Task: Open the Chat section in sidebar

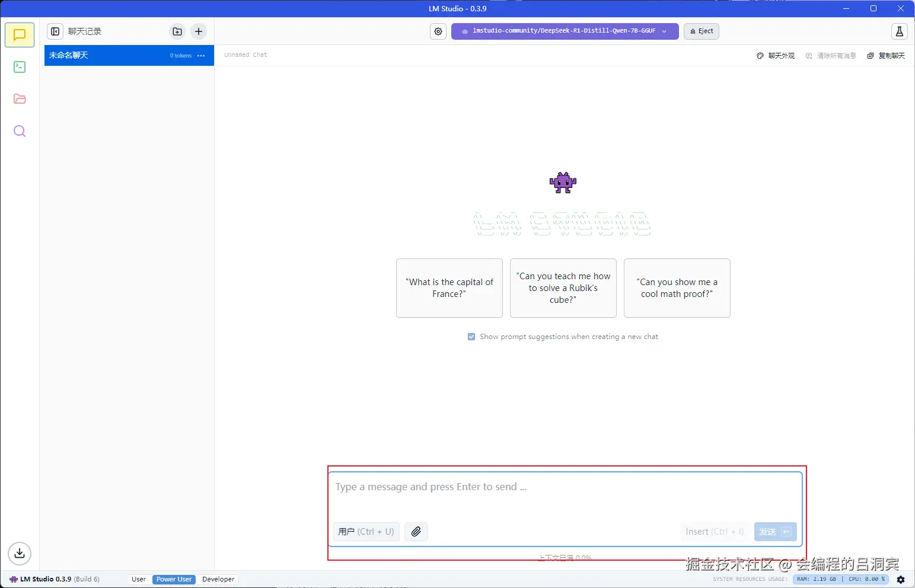Action: pos(20,35)
